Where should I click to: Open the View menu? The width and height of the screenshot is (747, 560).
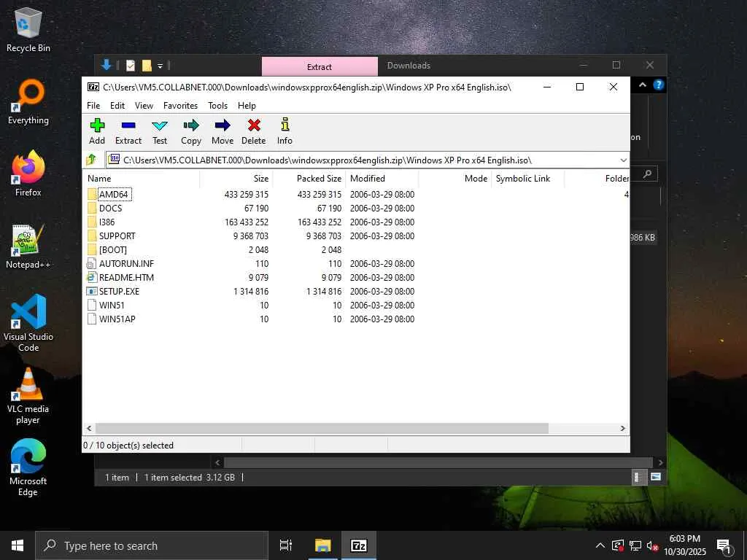144,105
